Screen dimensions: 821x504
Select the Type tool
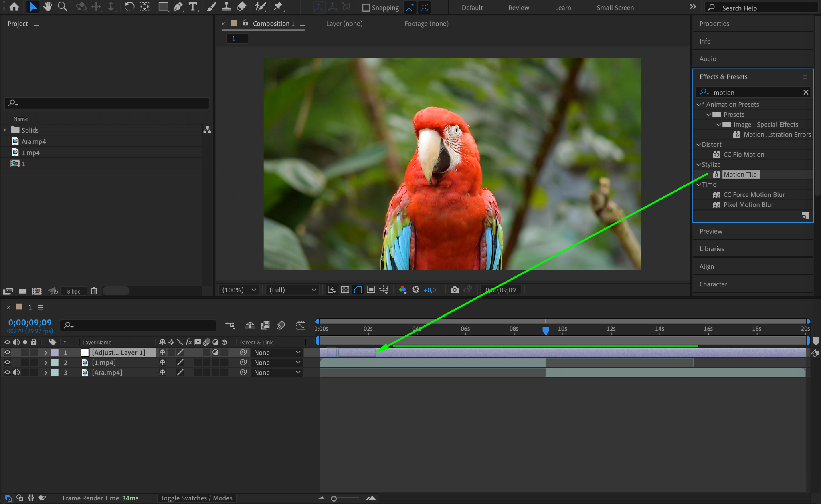pyautogui.click(x=193, y=7)
